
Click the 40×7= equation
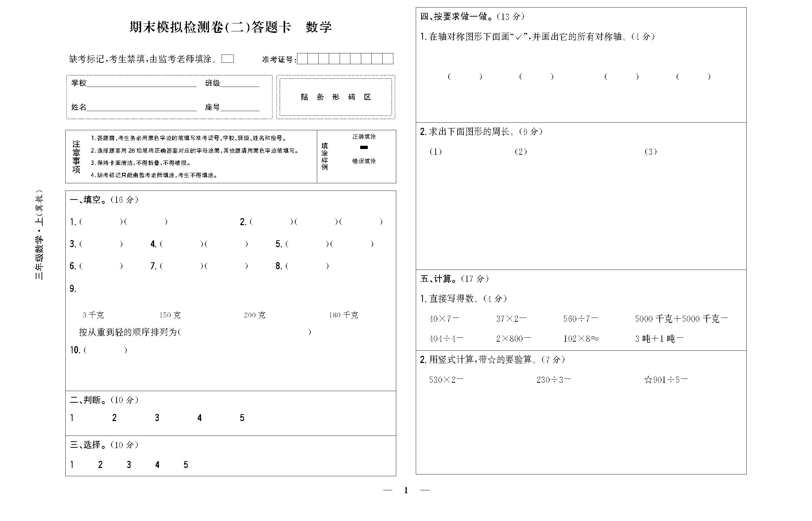[444, 319]
